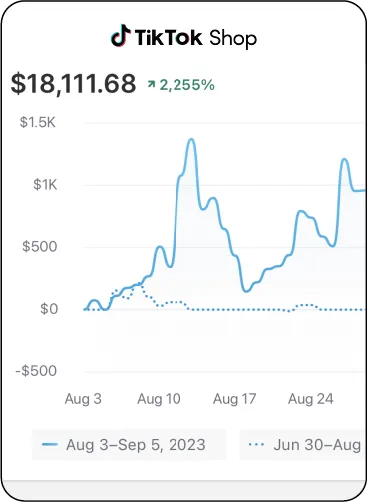Click the green upward trend arrow icon

pyautogui.click(x=152, y=84)
